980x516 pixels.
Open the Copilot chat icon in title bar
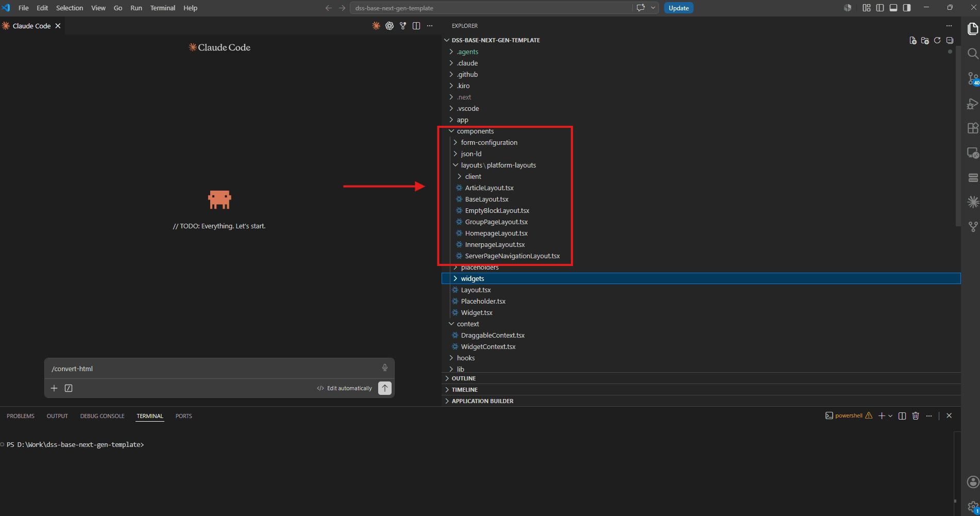640,8
